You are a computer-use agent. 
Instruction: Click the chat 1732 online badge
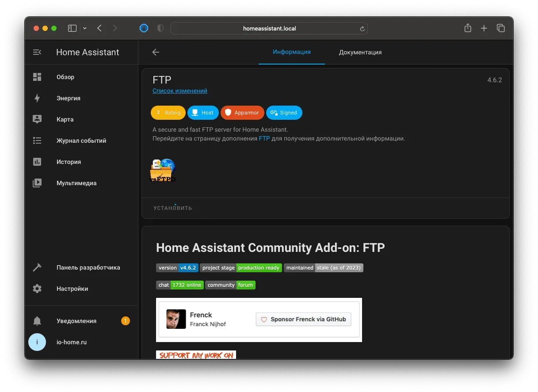[x=180, y=285]
